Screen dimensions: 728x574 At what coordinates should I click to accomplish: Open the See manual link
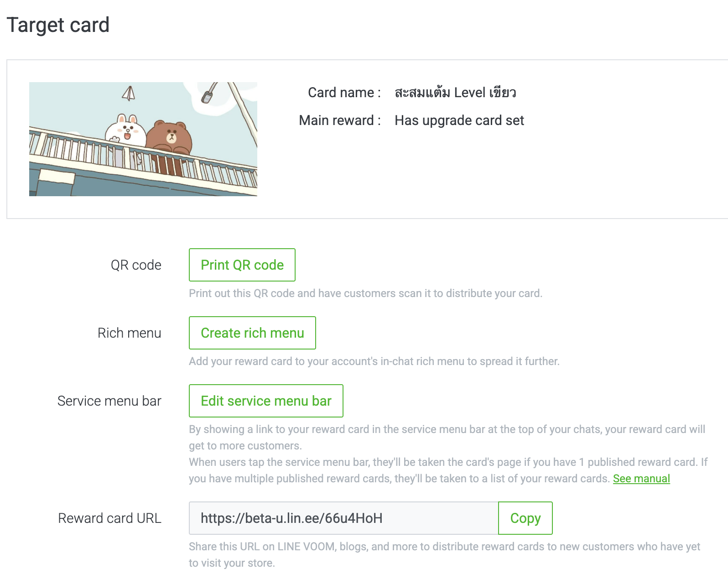[641, 479]
